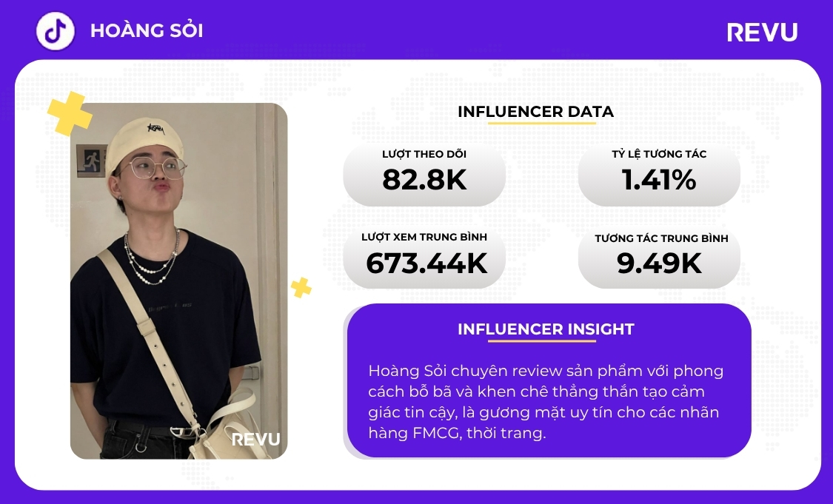The image size is (833, 504).
Task: Click the TikTok logo icon
Action: coord(56,31)
